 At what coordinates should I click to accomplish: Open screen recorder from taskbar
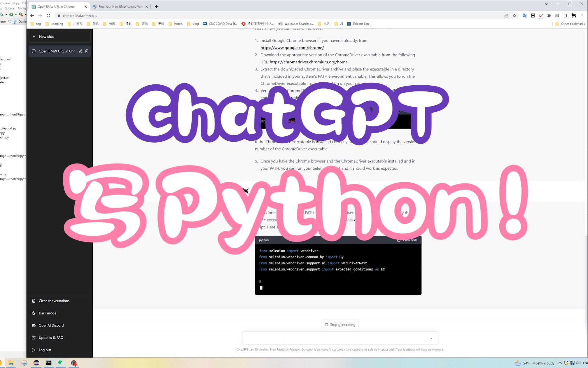[74, 363]
